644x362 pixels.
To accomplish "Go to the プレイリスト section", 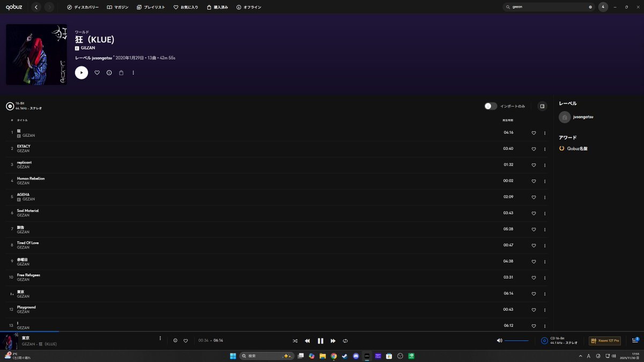I will click(x=151, y=7).
